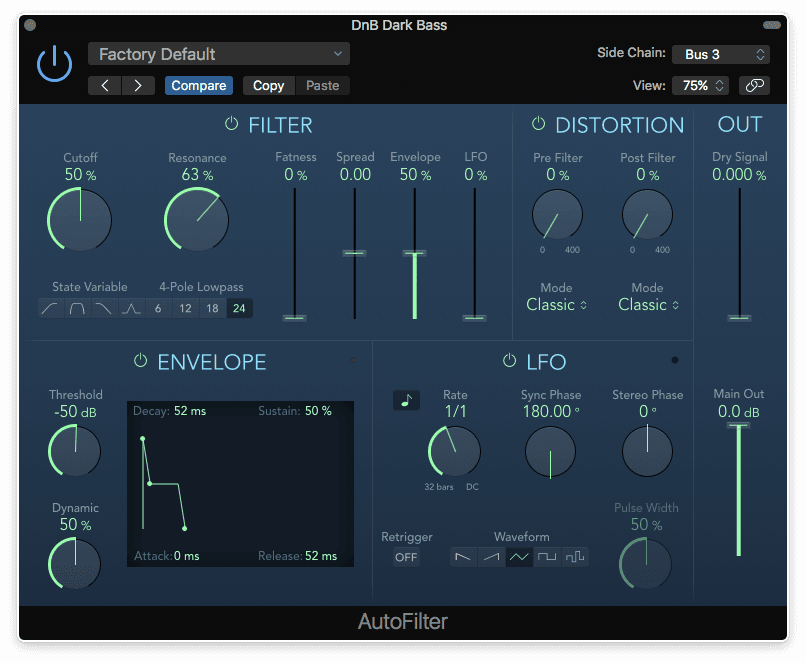Select the triangle waveform icon
The image size is (806, 663).
[x=519, y=557]
